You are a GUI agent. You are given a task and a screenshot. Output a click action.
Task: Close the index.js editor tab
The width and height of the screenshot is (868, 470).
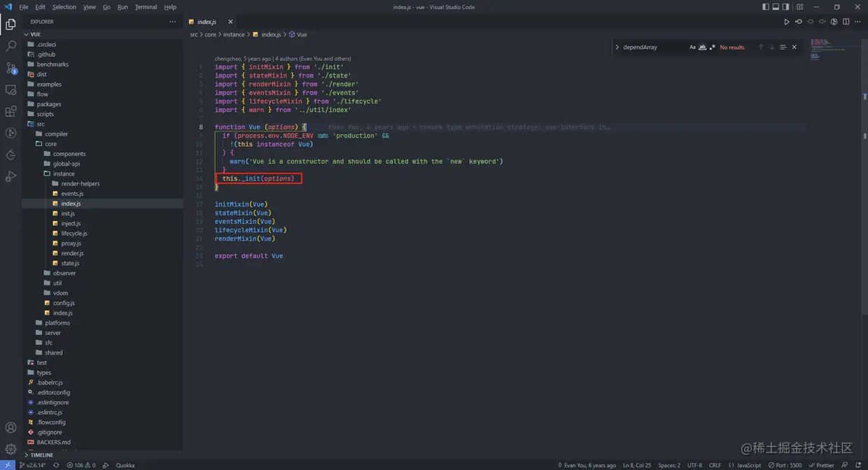pyautogui.click(x=230, y=22)
